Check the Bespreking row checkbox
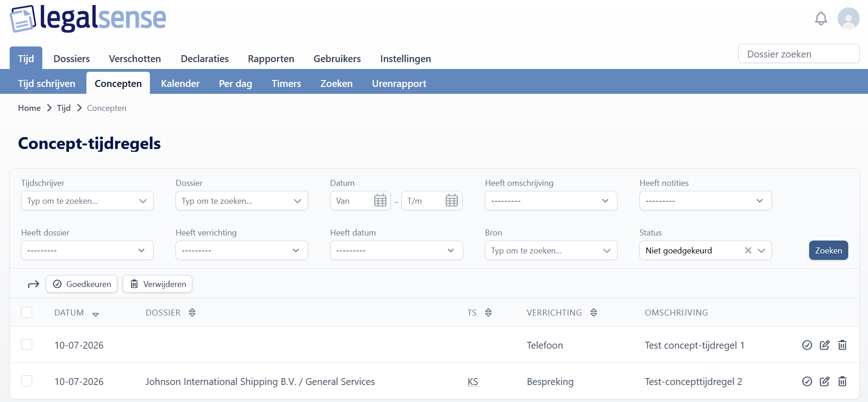This screenshot has height=402, width=868. click(x=27, y=381)
